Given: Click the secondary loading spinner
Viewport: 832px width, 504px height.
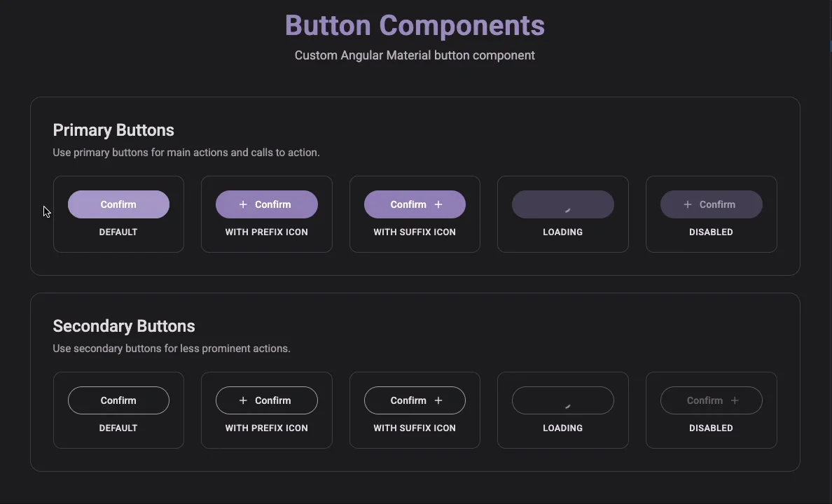Looking at the screenshot, I should (x=567, y=405).
